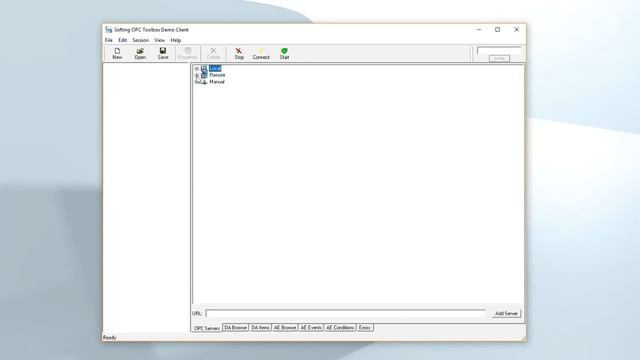Select the Remote tree item
640x360 pixels.
coord(217,75)
